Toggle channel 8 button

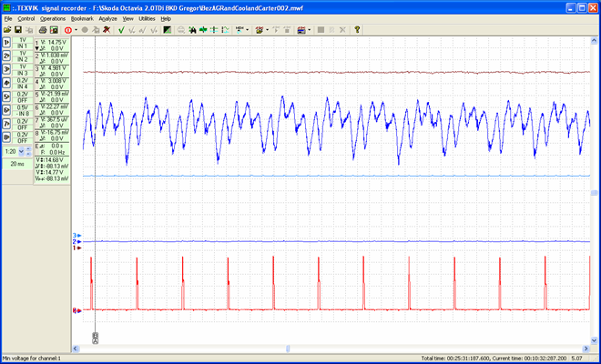pos(6,137)
